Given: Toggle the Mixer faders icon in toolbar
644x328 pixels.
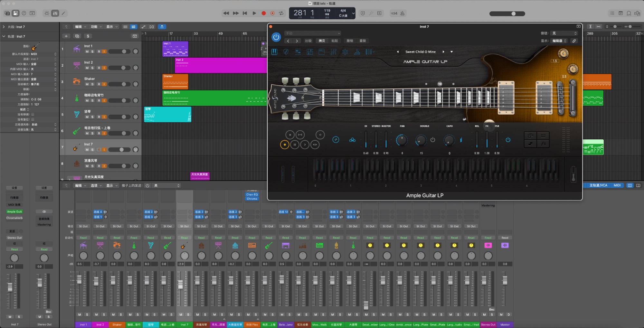Looking at the screenshot, I should pos(55,13).
